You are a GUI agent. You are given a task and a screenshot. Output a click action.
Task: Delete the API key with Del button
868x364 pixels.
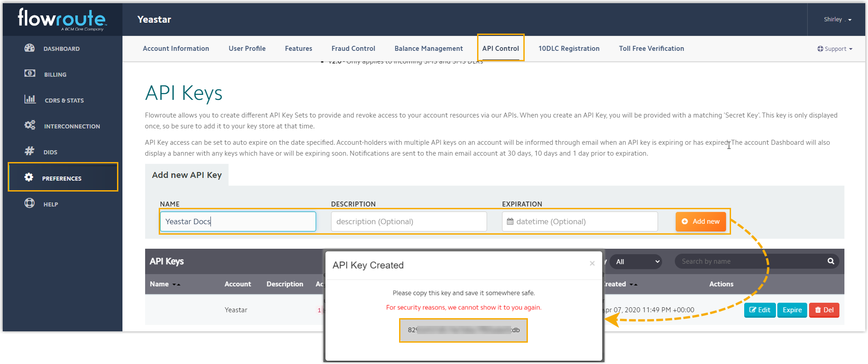[824, 310]
